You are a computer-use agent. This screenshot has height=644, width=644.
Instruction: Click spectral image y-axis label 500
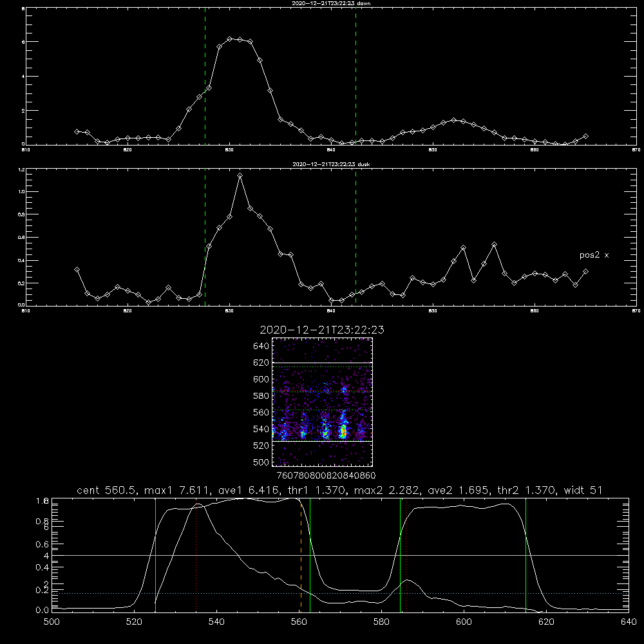click(261, 462)
